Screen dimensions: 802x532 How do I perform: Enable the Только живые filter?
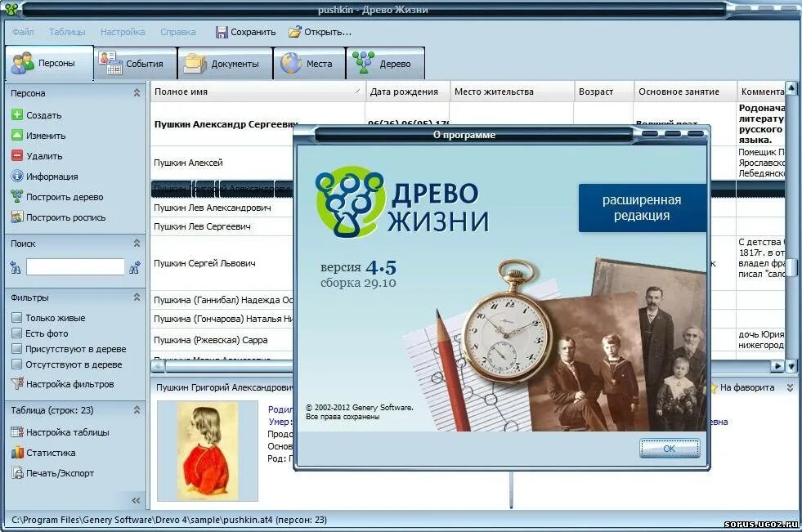(17, 318)
